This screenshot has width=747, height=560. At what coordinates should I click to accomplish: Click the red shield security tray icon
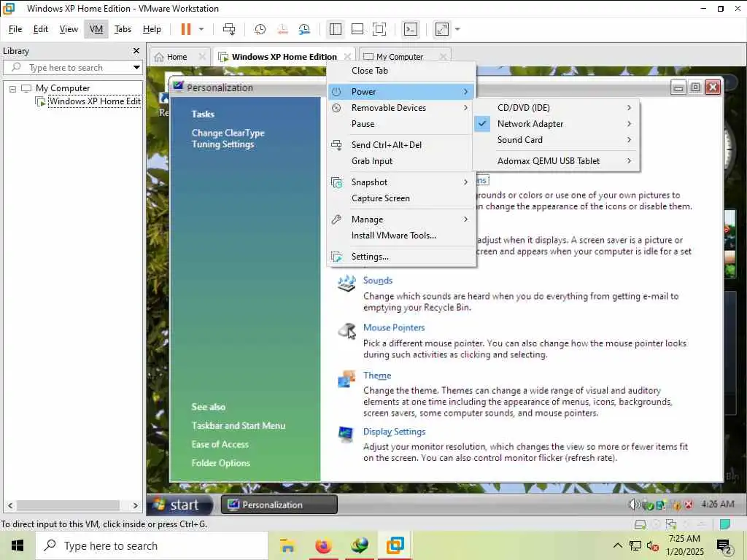click(689, 505)
